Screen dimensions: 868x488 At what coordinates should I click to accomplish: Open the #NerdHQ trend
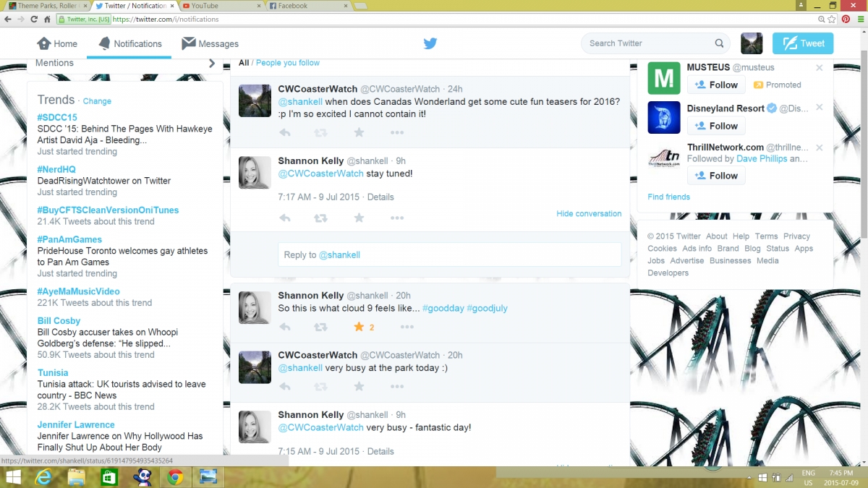coord(56,169)
